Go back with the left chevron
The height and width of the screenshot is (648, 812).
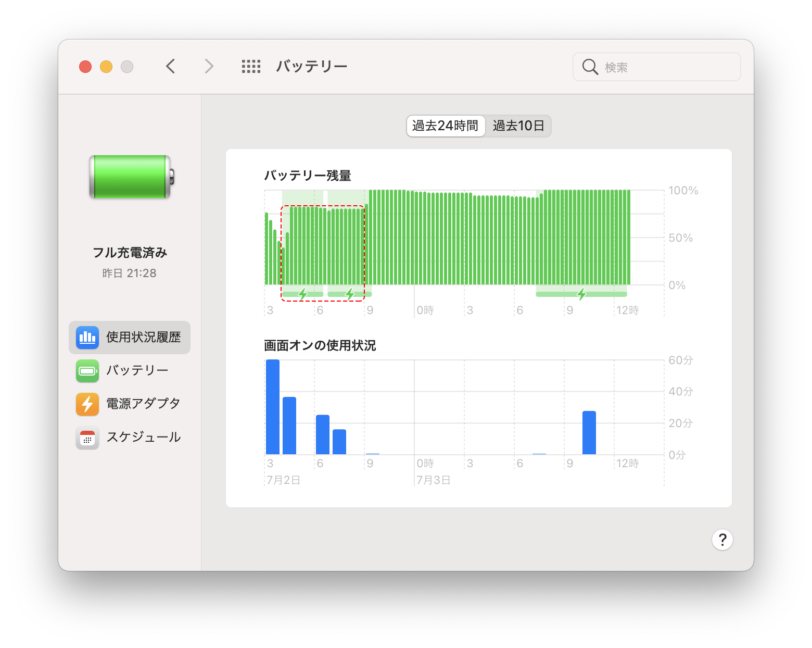click(170, 67)
